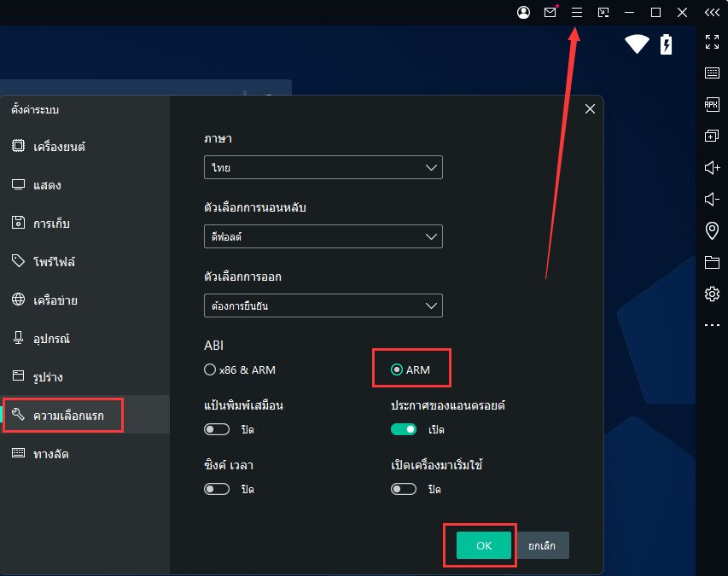The height and width of the screenshot is (576, 728).
Task: Enable the ซิงค์ เวลา toggle
Action: pyautogui.click(x=217, y=489)
